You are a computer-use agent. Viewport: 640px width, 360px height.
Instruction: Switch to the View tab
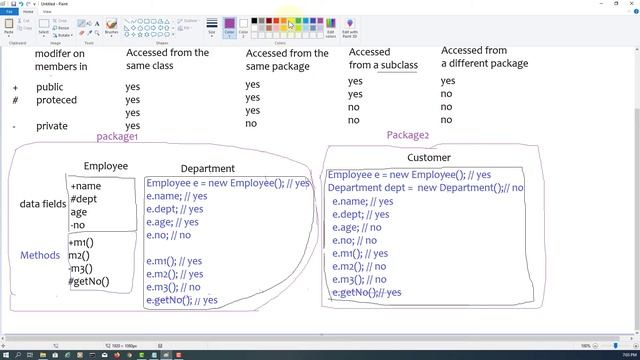pyautogui.click(x=47, y=11)
